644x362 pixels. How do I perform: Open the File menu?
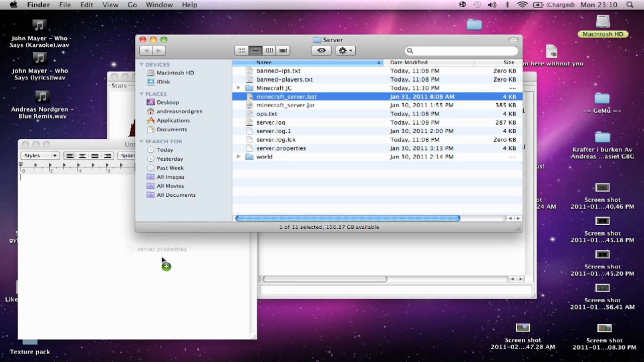[x=65, y=5]
